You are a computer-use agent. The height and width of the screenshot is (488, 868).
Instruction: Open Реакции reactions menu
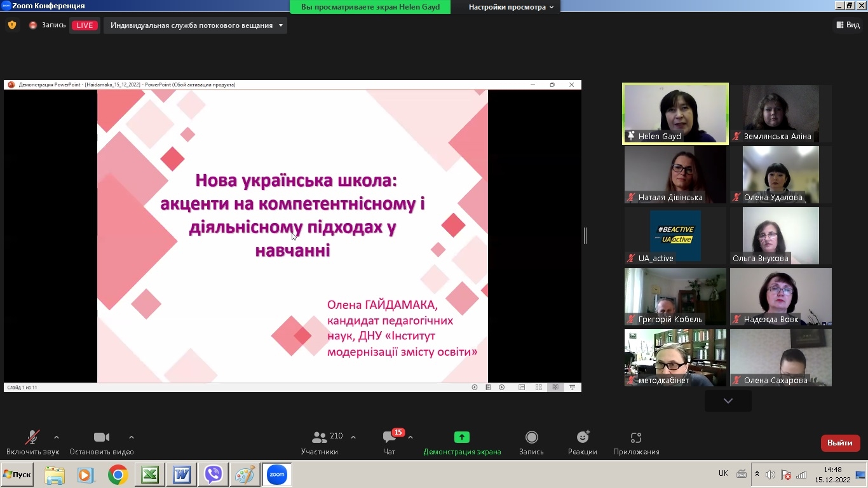583,443
